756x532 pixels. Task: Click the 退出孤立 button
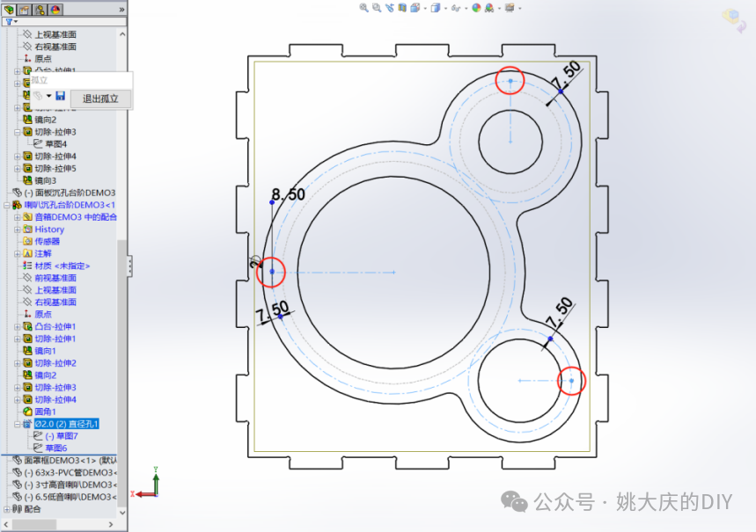tap(100, 98)
